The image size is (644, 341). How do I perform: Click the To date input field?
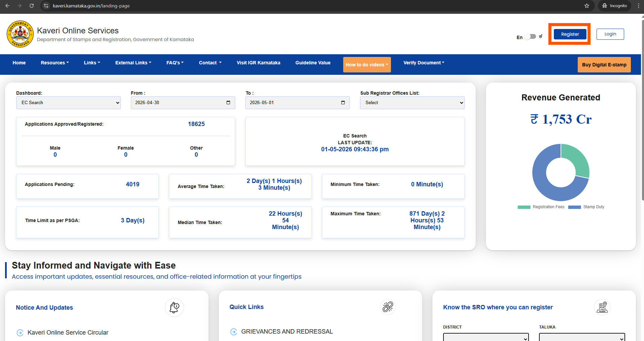(x=297, y=103)
